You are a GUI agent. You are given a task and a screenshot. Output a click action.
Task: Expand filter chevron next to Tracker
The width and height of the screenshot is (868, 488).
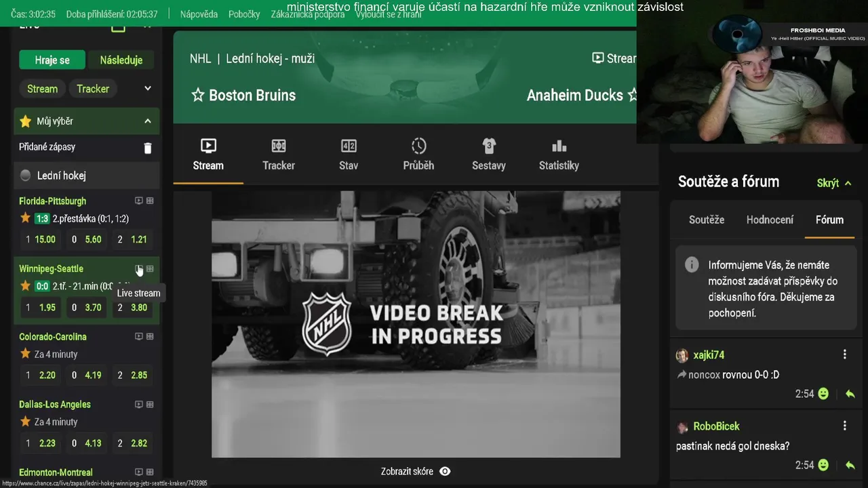pyautogui.click(x=147, y=89)
